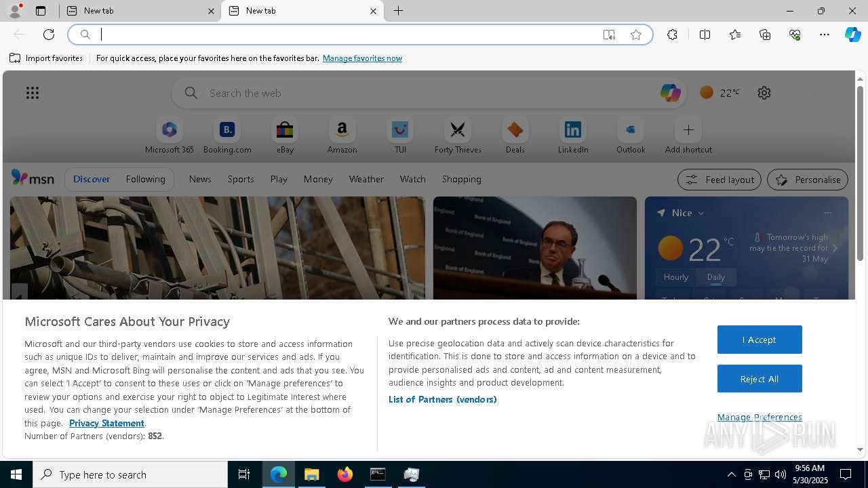Screen dimensions: 868x488
Task: Click the Windows taskbar search box
Action: click(130, 474)
